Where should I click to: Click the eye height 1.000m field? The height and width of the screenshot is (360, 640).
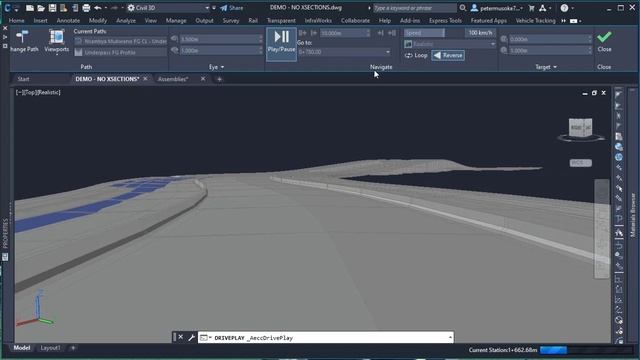point(220,51)
